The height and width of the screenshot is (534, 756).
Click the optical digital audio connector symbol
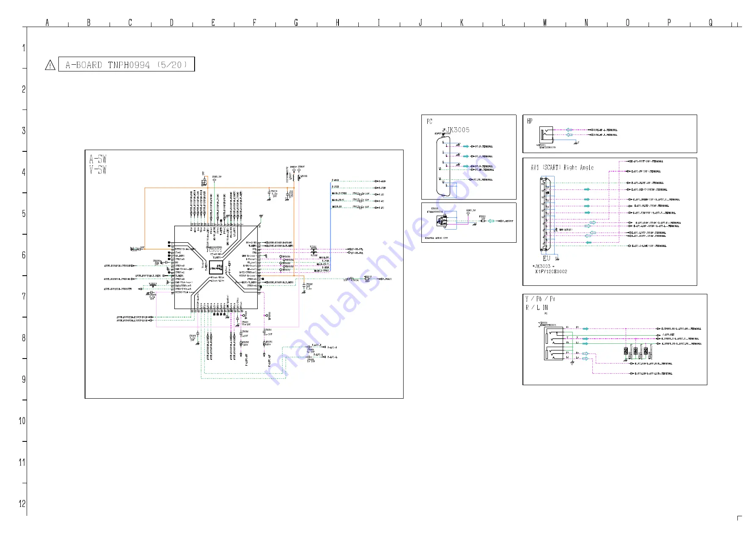coord(442,220)
